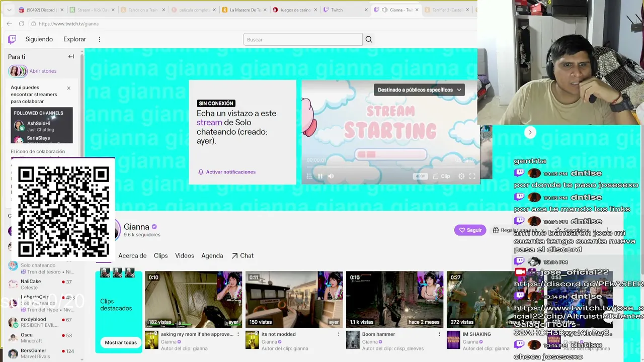Switch to the 'Stream - Kick' tab
This screenshot has height=362, width=644.
point(92,10)
